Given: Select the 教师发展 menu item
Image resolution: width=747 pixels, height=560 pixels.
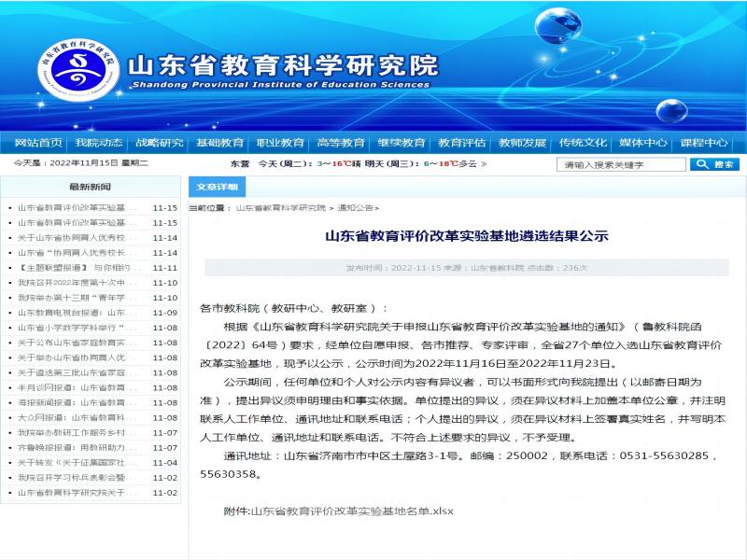Looking at the screenshot, I should 522,143.
